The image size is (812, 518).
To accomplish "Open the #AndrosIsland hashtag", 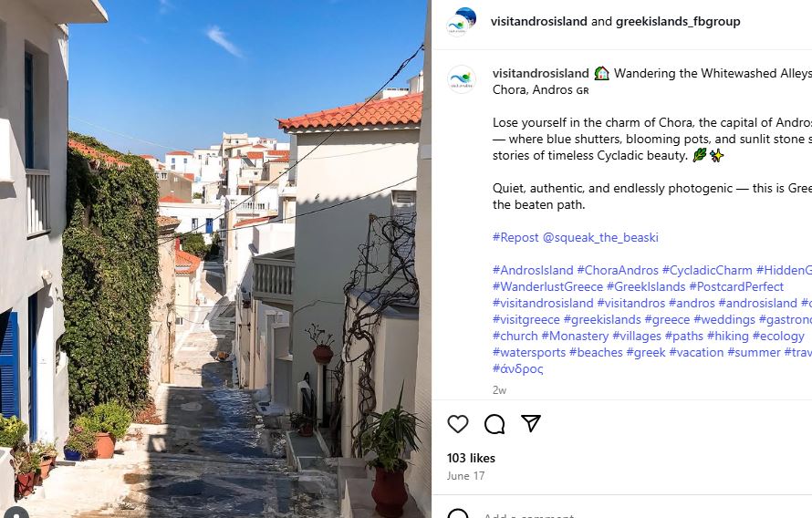I will pos(533,270).
